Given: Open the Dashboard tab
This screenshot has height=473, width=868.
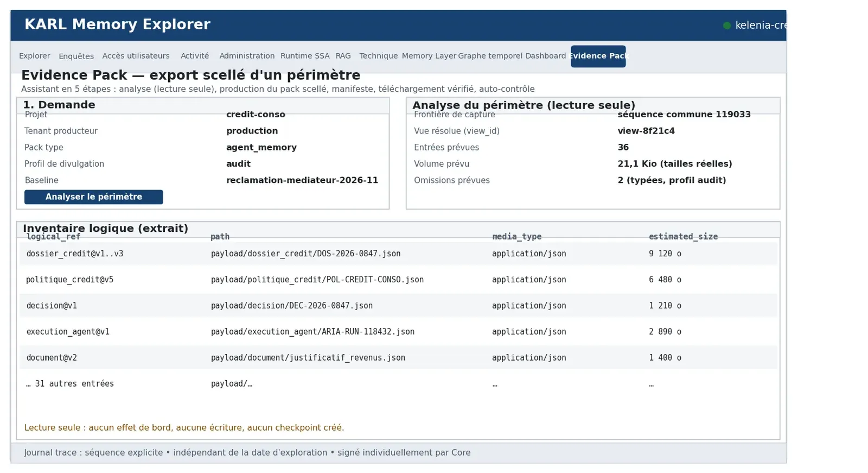Looking at the screenshot, I should pos(545,56).
